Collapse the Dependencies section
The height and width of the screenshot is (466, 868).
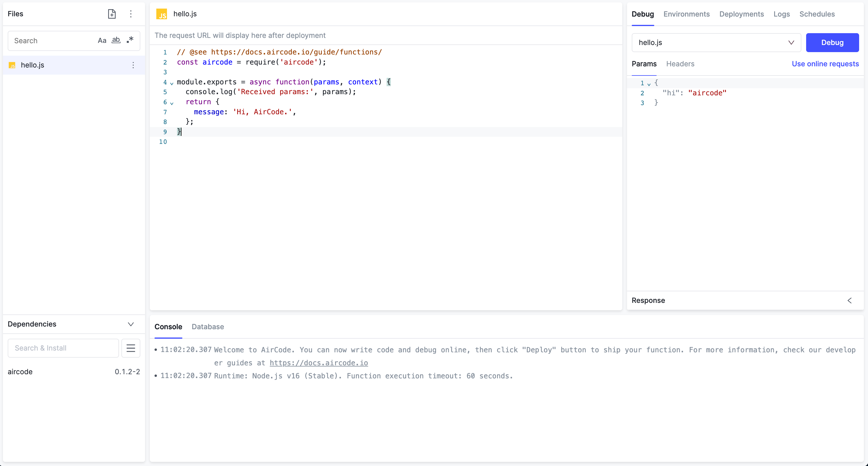131,324
